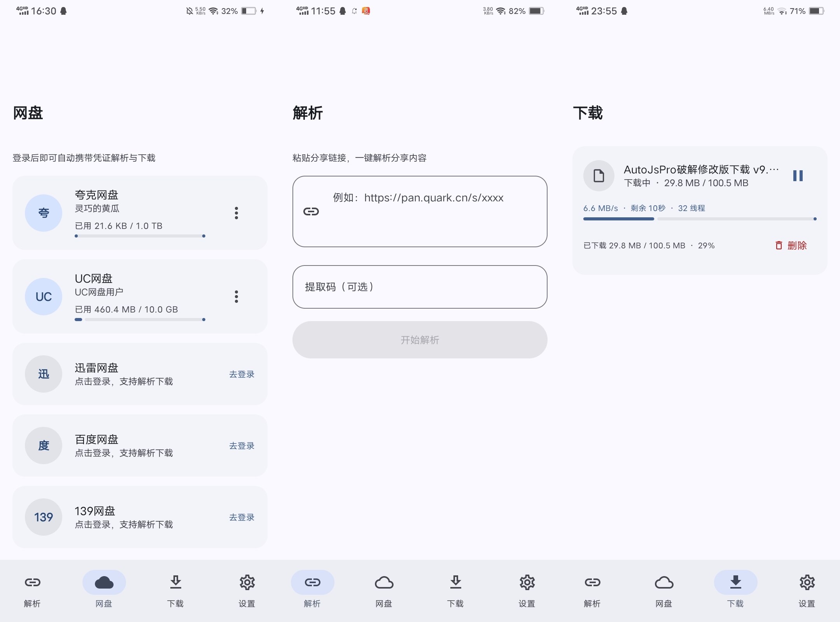The height and width of the screenshot is (622, 840).
Task: Click the 开始解析 button
Action: tap(420, 340)
